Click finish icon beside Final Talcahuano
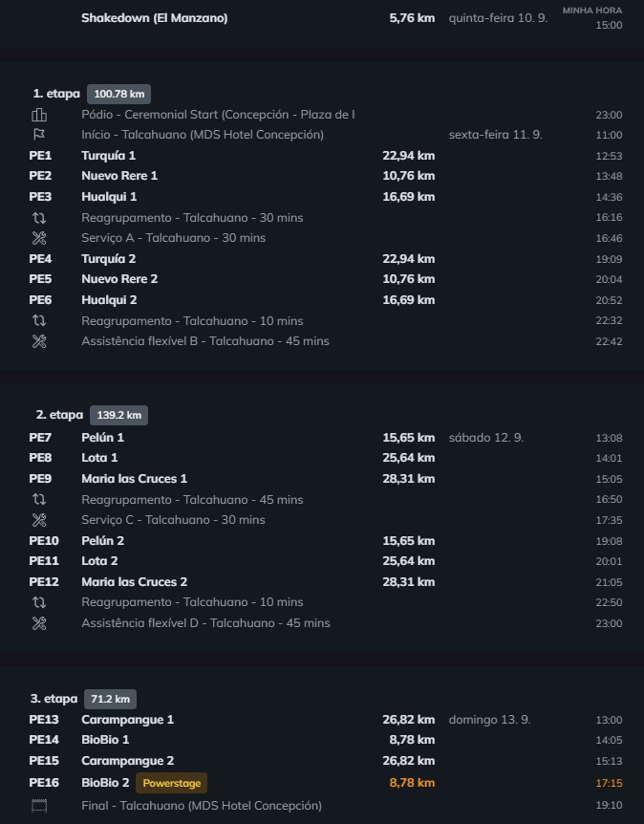The width and height of the screenshot is (644, 824). point(39,805)
